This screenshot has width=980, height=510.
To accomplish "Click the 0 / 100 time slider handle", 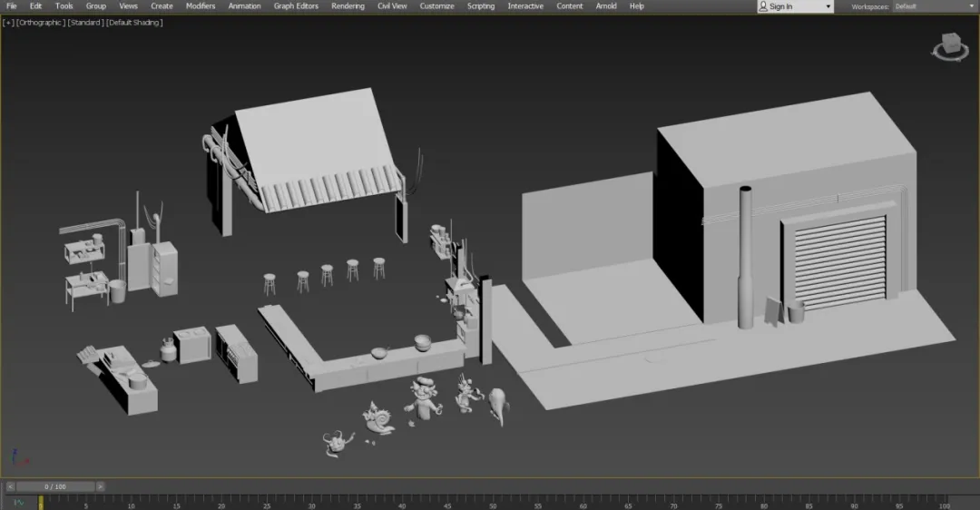I will 55,486.
